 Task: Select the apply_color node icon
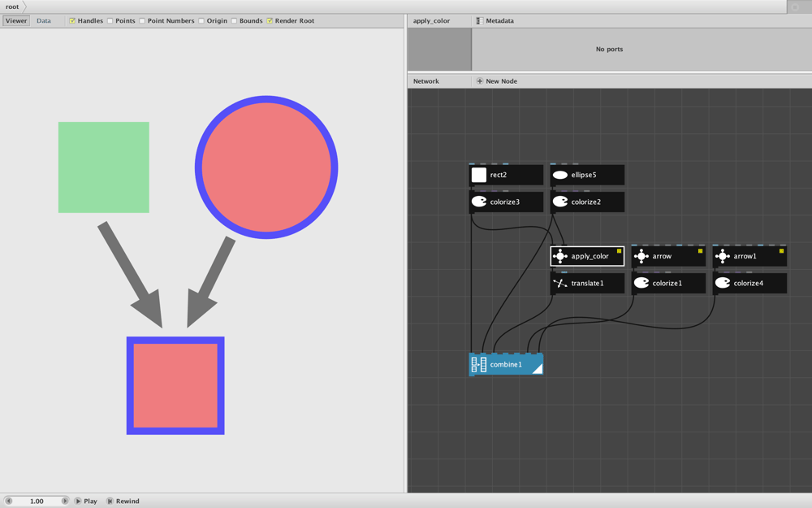click(x=560, y=256)
